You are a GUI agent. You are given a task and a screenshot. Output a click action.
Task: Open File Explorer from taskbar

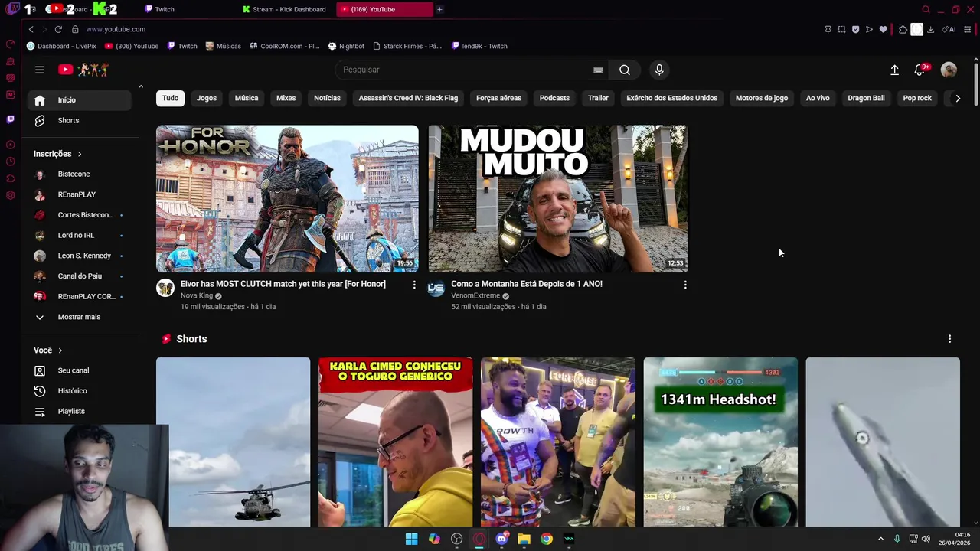click(x=524, y=539)
